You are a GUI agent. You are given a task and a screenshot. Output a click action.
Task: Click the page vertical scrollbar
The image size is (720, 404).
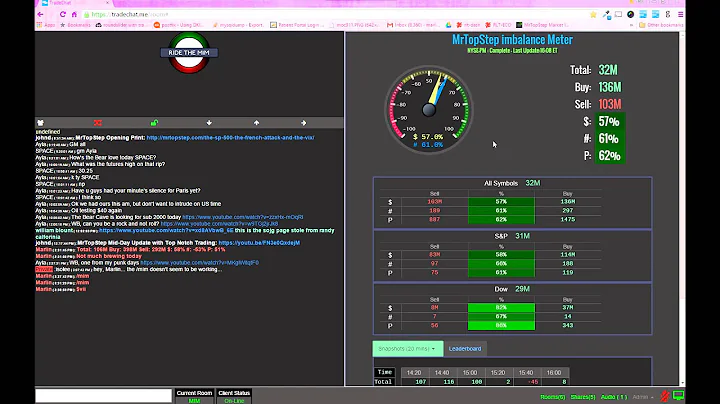click(x=682, y=207)
